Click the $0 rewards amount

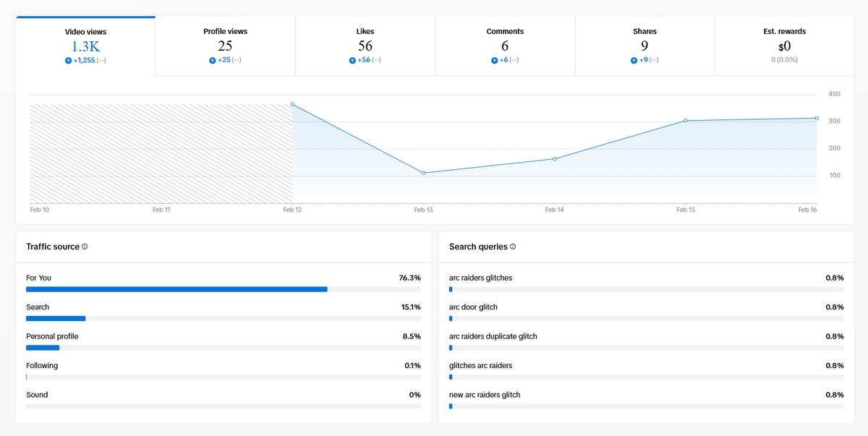[x=784, y=46]
